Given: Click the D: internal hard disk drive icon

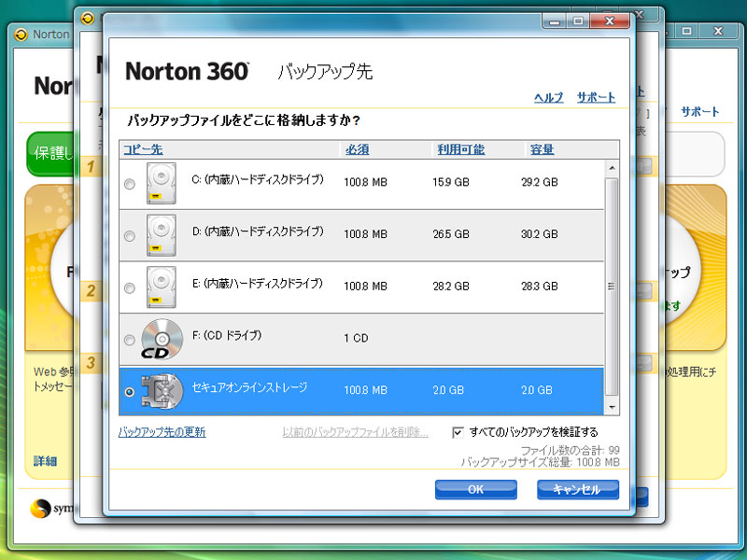Looking at the screenshot, I should tap(161, 235).
